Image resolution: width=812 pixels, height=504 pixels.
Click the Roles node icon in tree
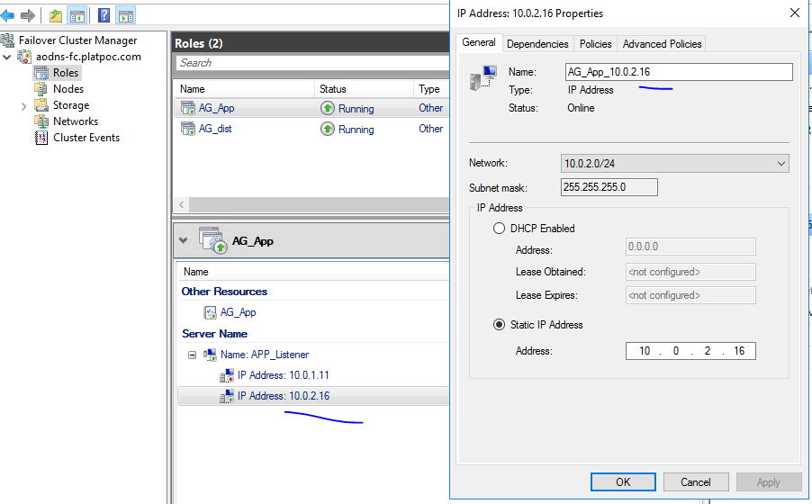pyautogui.click(x=41, y=73)
